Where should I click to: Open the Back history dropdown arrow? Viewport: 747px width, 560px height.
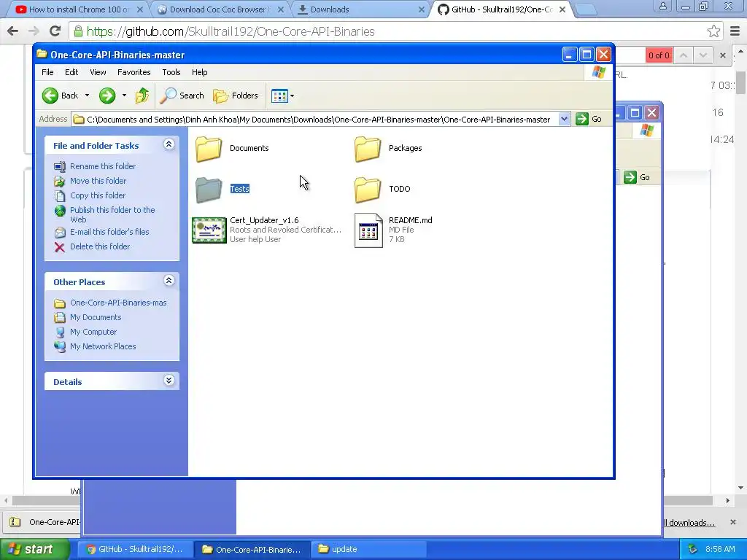pos(88,96)
